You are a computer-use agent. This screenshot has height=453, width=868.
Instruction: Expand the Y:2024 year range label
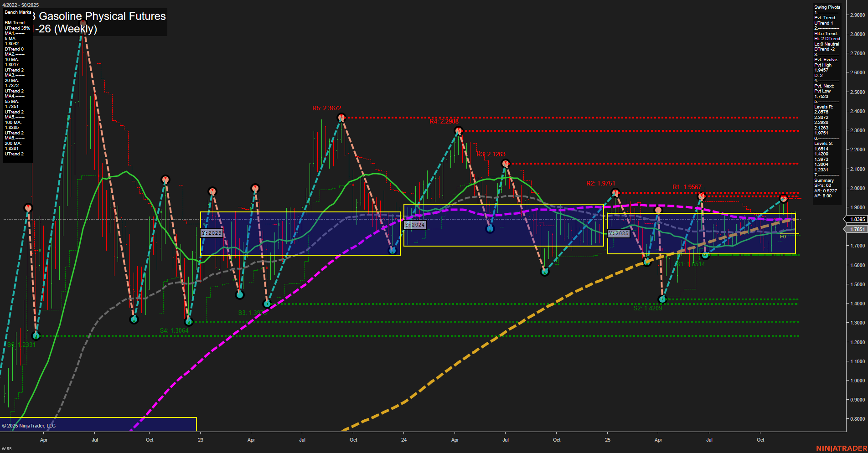pos(415,225)
